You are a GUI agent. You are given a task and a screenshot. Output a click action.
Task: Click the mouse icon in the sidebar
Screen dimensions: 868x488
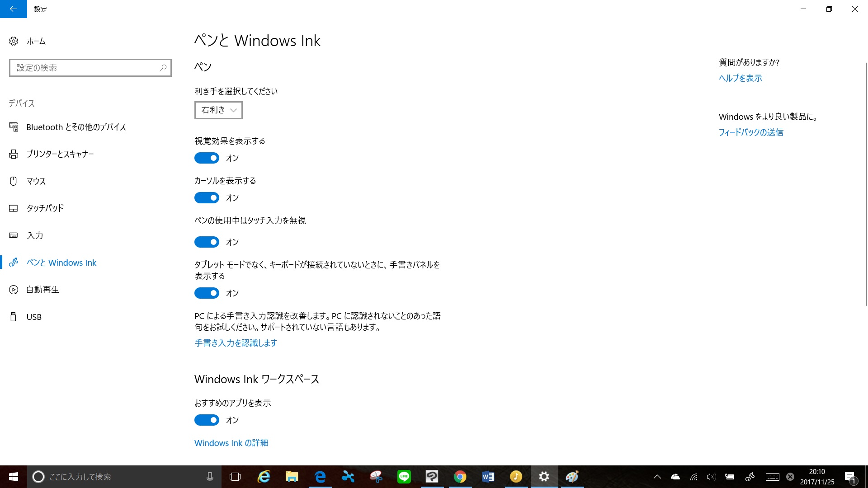(14, 181)
